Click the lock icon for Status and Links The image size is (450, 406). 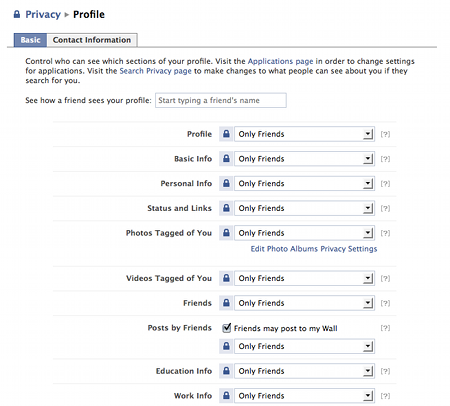(x=226, y=208)
